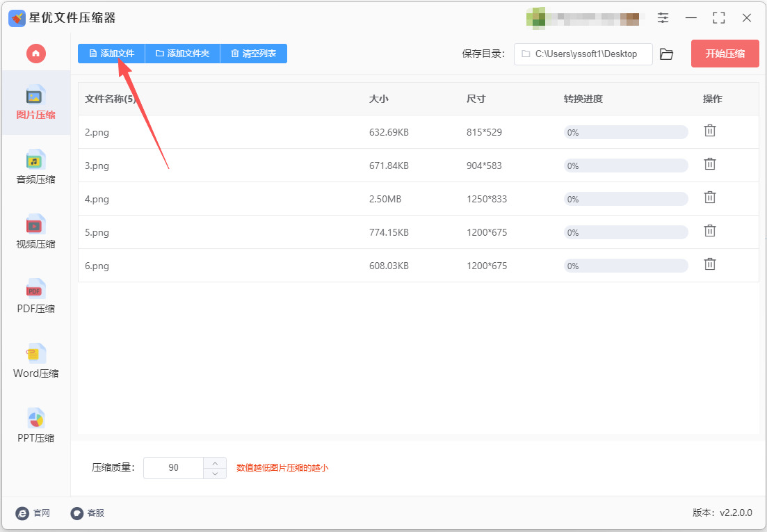The height and width of the screenshot is (532, 767).
Task: Select file name 4.png
Action: pyautogui.click(x=97, y=199)
